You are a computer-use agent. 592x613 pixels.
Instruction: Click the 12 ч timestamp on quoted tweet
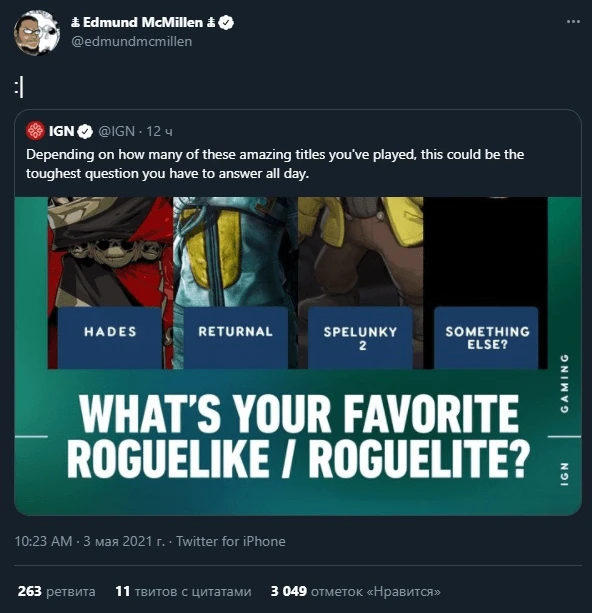point(160,131)
